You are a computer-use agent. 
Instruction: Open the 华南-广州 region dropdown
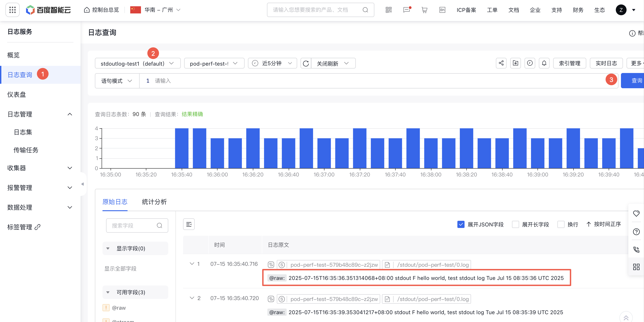(x=156, y=10)
